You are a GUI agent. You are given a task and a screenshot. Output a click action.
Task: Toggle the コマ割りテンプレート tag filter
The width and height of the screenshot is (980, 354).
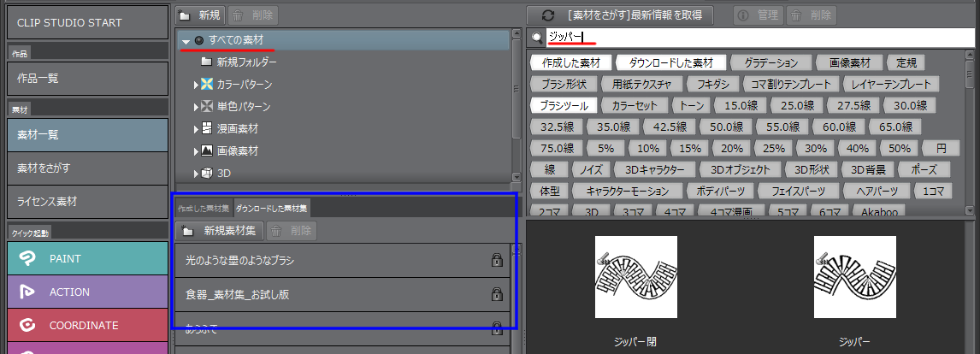pyautogui.click(x=790, y=85)
